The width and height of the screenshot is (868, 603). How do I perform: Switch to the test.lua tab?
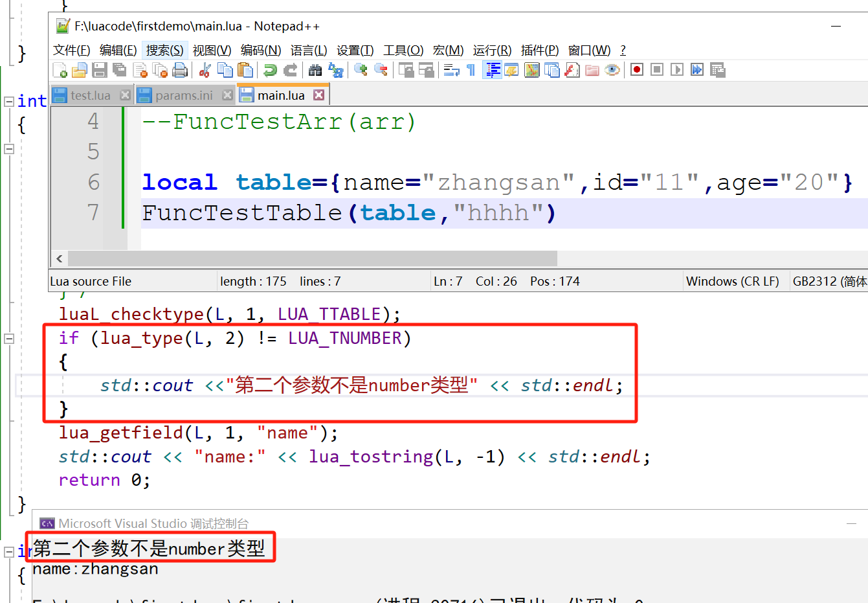click(91, 95)
